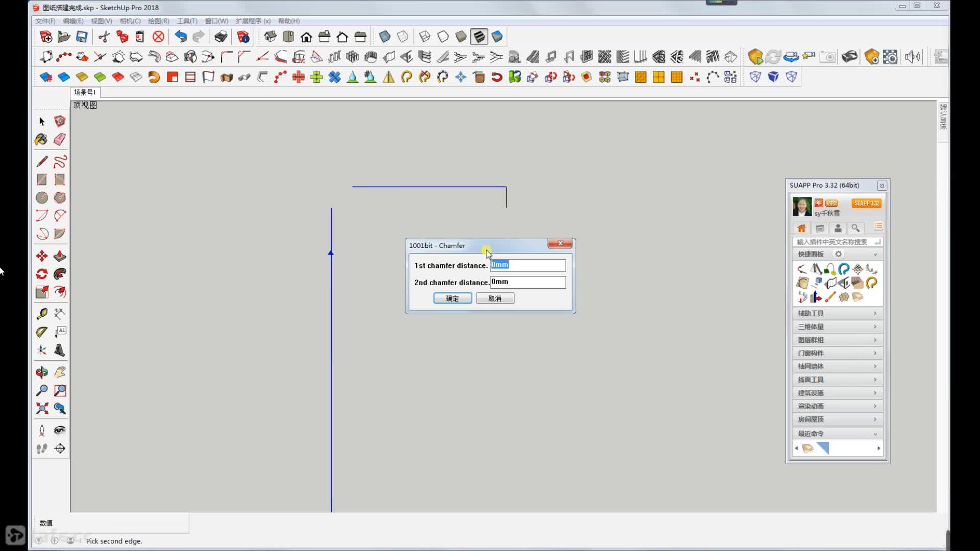Expand 渲染动画 category in SUAPP

[837, 406]
